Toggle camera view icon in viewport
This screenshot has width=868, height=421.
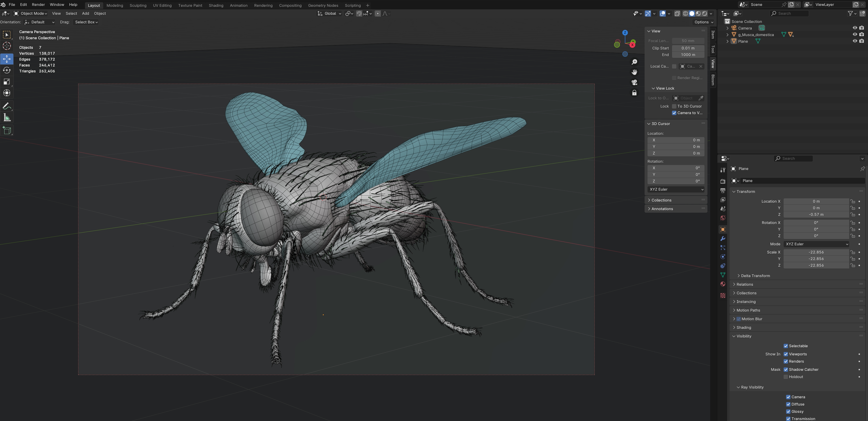pos(634,83)
